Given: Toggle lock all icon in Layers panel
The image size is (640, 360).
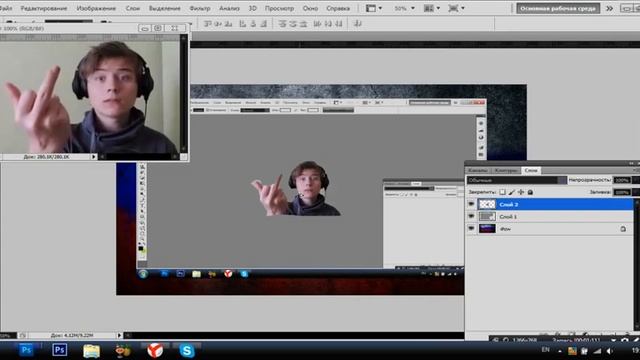Looking at the screenshot, I should [530, 192].
